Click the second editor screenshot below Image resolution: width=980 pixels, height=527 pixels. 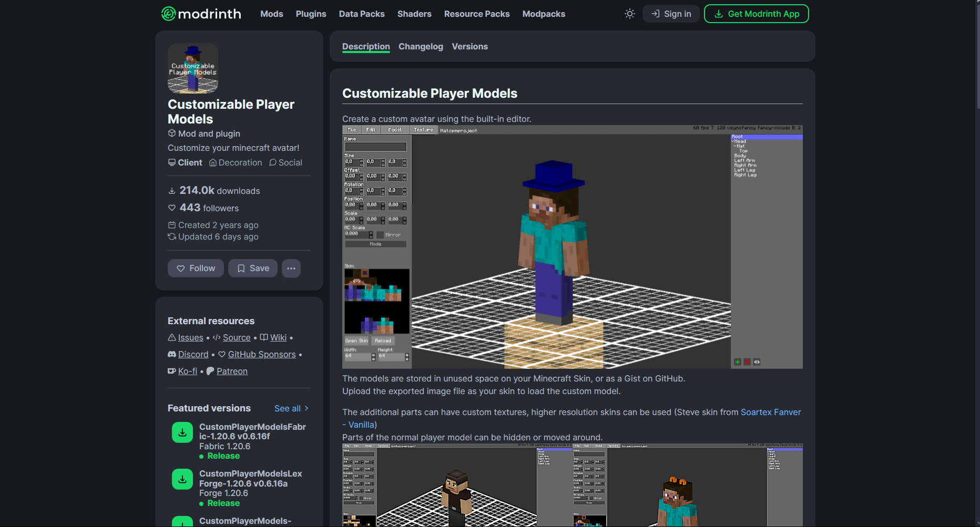click(573, 485)
